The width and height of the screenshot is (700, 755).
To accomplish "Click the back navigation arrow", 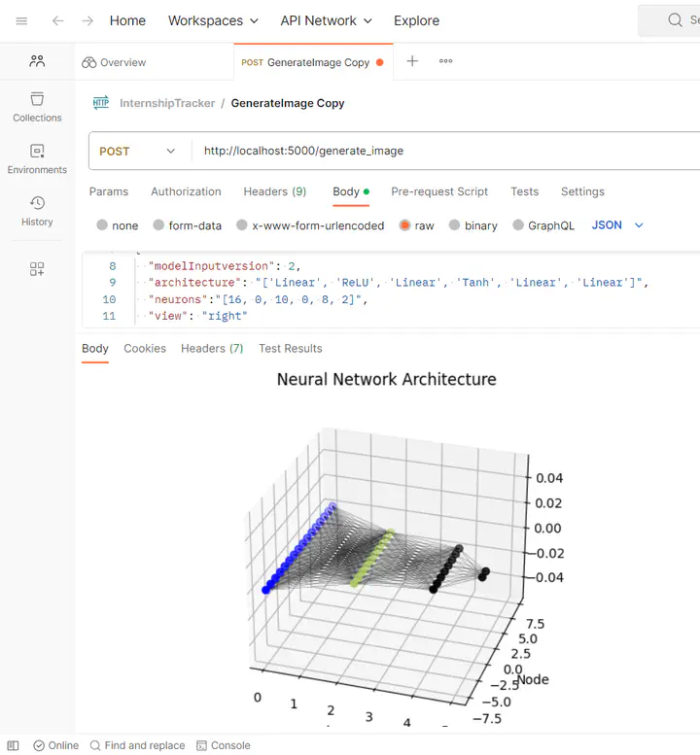I will 58,20.
